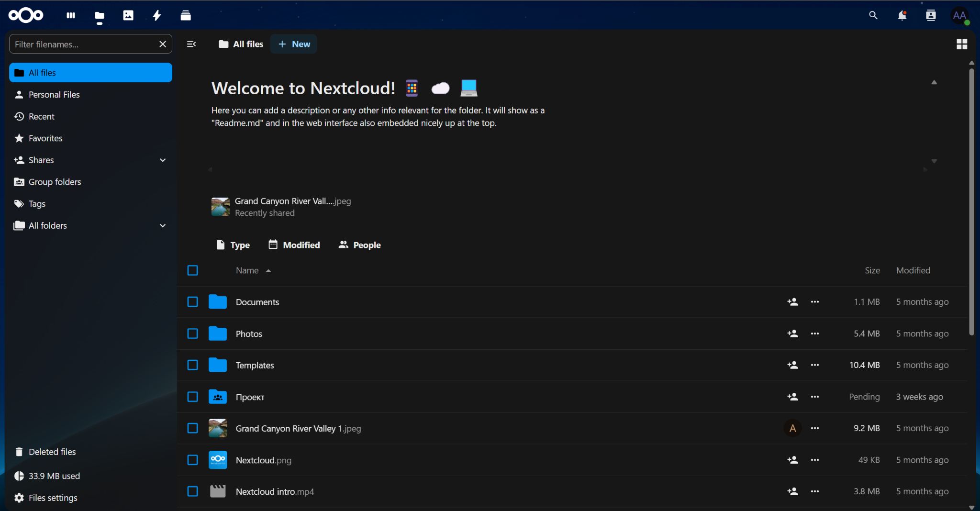
Task: Check the Nextcloud intro.mp4 checkbox
Action: click(x=192, y=491)
